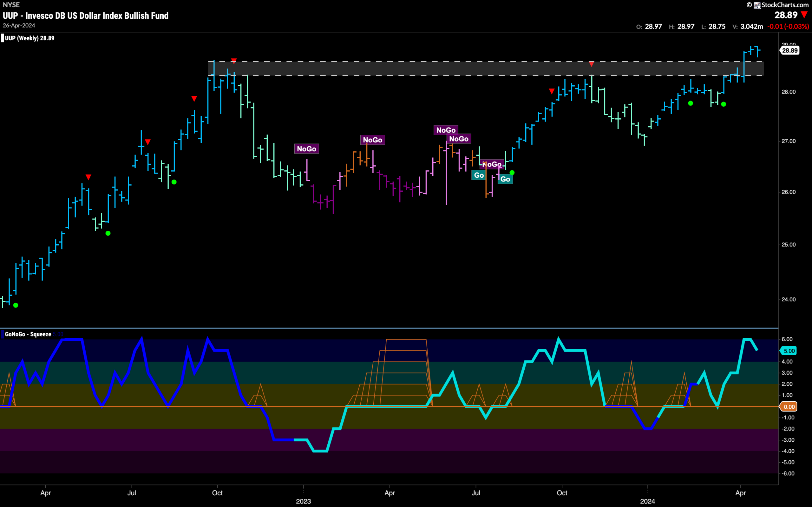Click the green dot at chart bottom-left

(x=16, y=305)
